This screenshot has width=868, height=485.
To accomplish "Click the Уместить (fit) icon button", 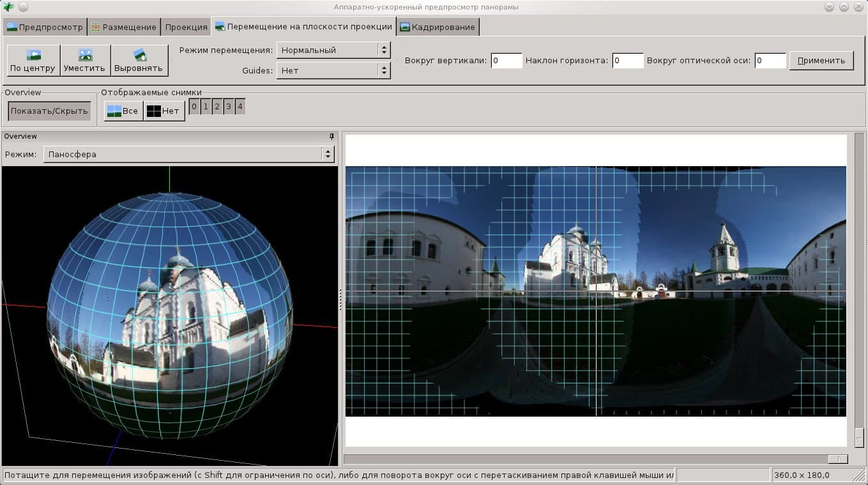I will point(85,61).
